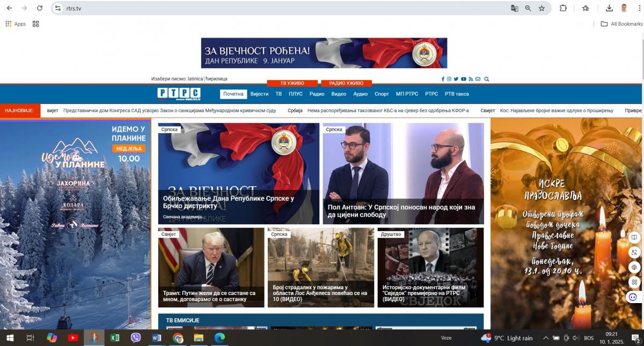Open the Аудио menu item

pyautogui.click(x=361, y=94)
